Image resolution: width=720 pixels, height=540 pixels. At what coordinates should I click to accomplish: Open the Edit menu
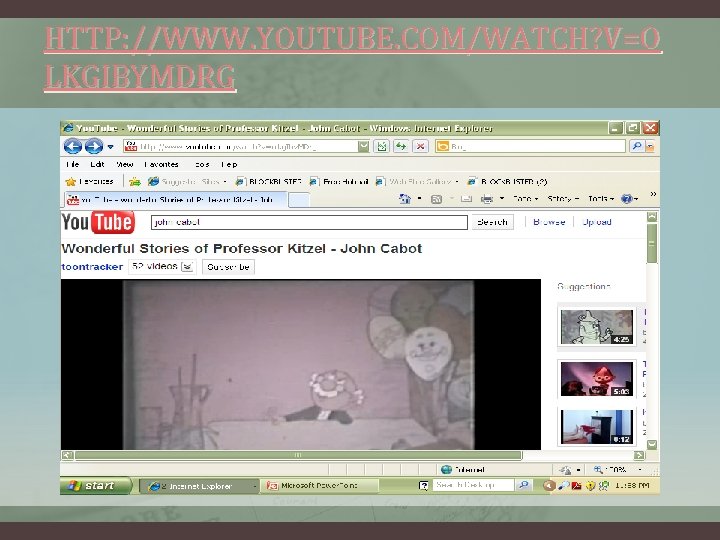[x=97, y=164]
